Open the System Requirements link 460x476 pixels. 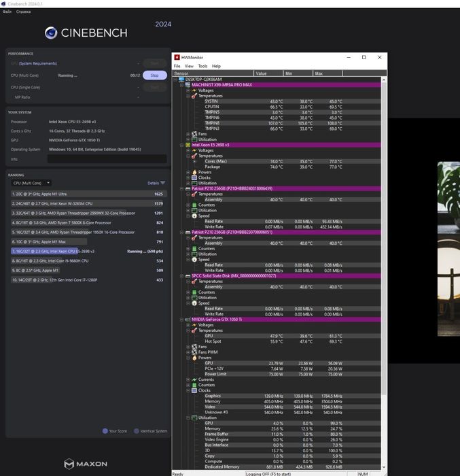[x=38, y=63]
